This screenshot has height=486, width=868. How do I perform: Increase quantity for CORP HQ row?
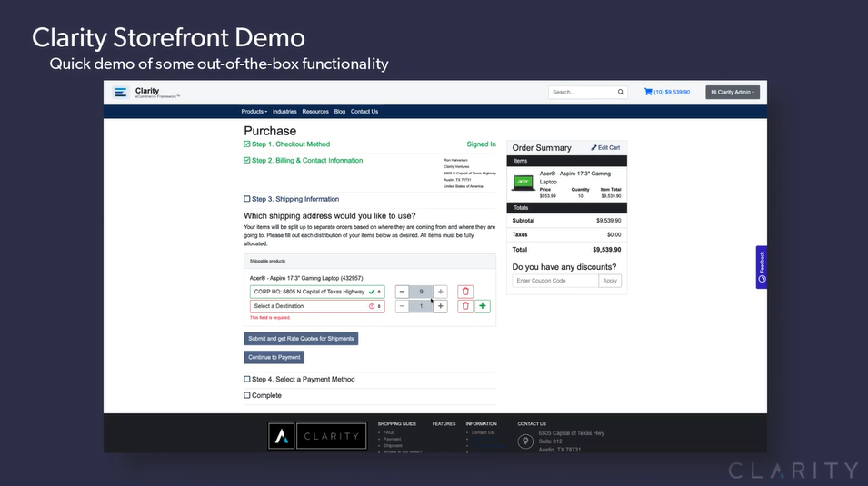click(x=441, y=292)
